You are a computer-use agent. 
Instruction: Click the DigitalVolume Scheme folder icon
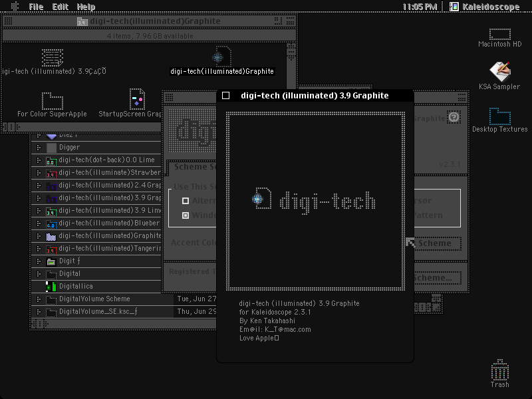[x=51, y=300]
